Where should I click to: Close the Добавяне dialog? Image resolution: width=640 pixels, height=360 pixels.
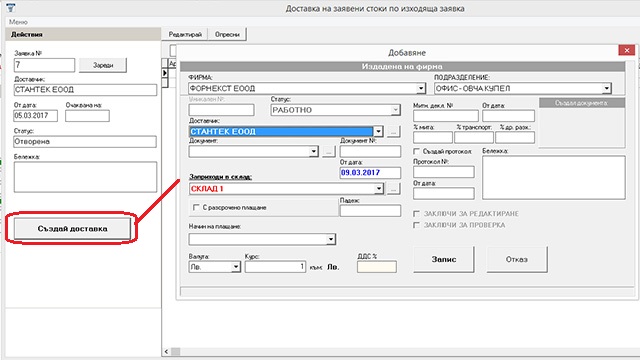627,50
